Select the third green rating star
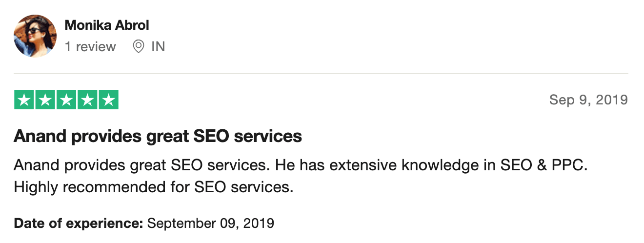 (66, 100)
